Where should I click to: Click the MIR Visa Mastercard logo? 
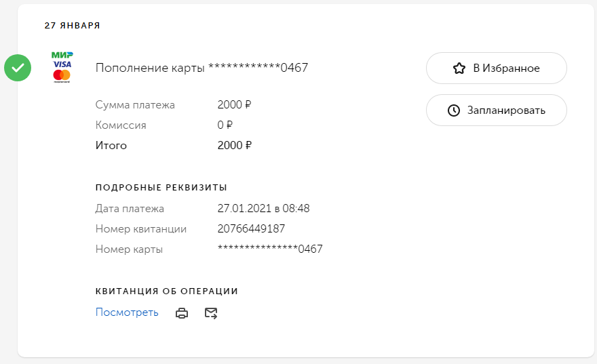pos(62,66)
